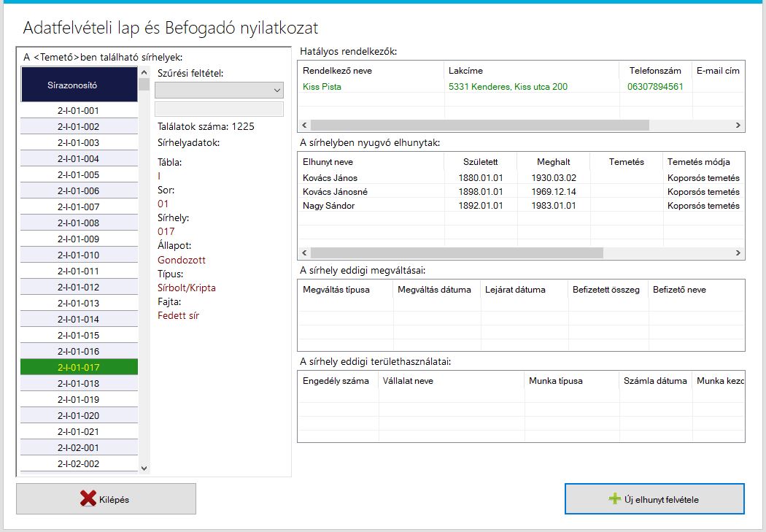The width and height of the screenshot is (766, 532).
Task: Select grave 2-I-01-010 in list
Action: point(78,255)
